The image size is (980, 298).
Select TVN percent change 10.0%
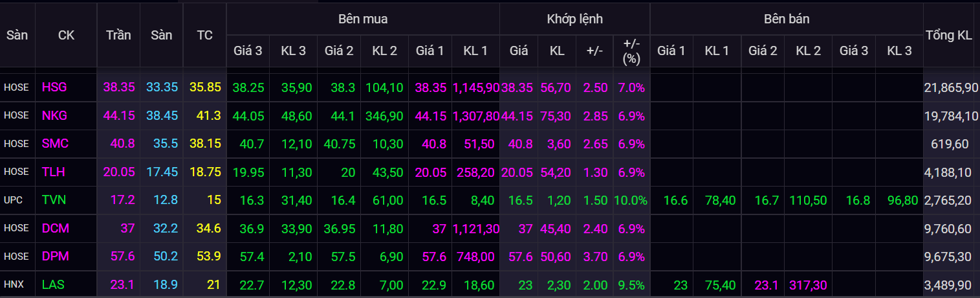631,200
